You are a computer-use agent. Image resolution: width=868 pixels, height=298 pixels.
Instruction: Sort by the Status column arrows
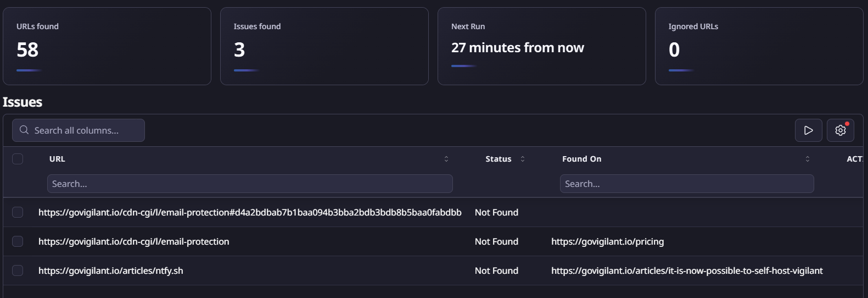tap(522, 159)
